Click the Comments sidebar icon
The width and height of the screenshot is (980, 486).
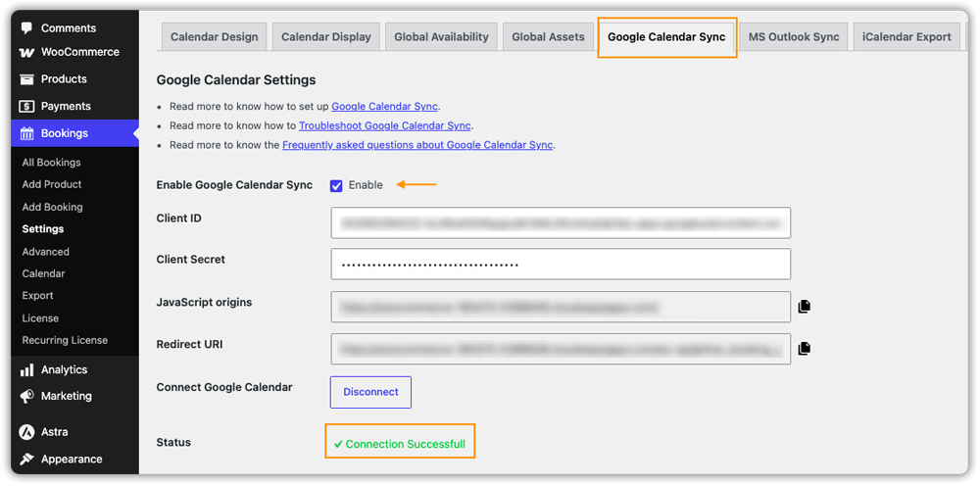click(x=26, y=28)
